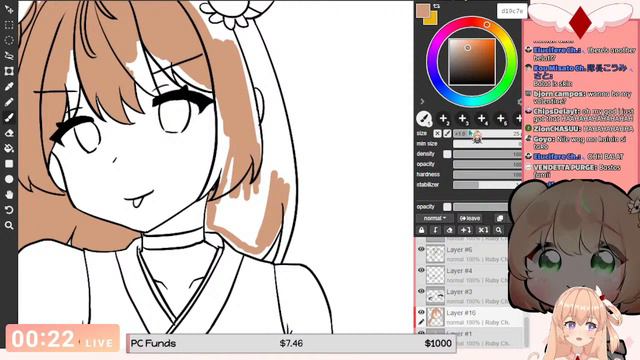Select the Lasso selection tool
Viewport: 640px width, 360px height.
click(9, 56)
